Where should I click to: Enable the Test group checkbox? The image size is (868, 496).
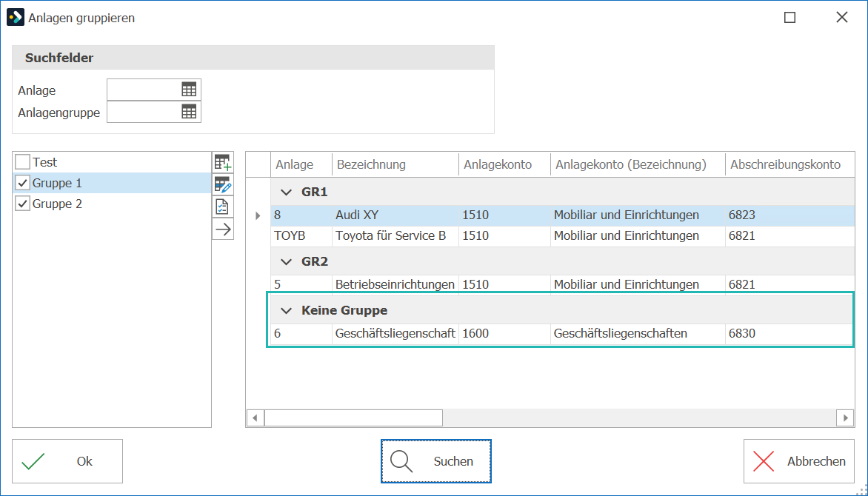(22, 162)
